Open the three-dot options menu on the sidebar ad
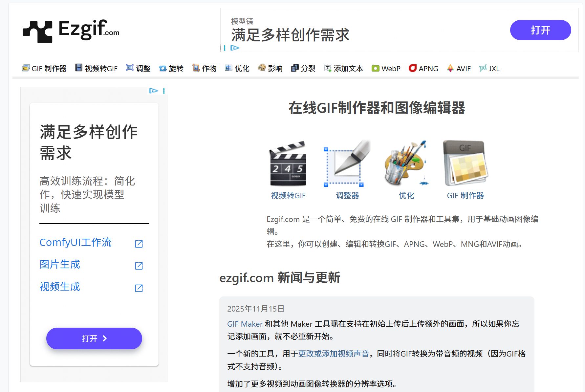The width and height of the screenshot is (585, 392). [163, 91]
